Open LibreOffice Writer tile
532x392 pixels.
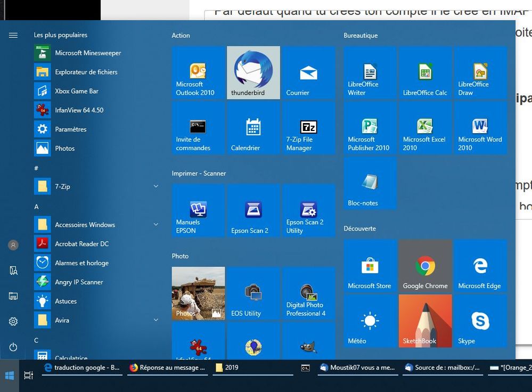click(x=370, y=72)
